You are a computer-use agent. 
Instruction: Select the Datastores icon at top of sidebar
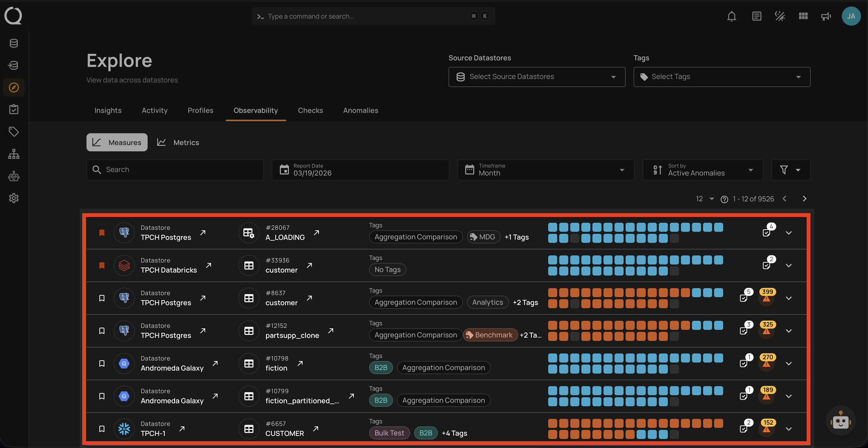14,43
